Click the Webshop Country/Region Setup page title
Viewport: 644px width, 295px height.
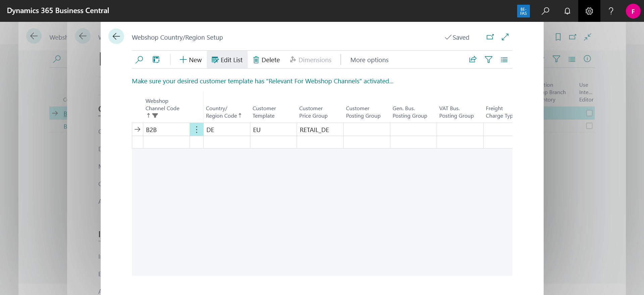point(177,37)
